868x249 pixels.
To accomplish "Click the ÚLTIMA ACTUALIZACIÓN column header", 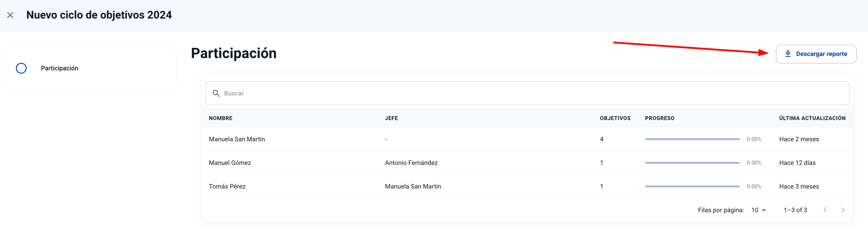I will (812, 118).
